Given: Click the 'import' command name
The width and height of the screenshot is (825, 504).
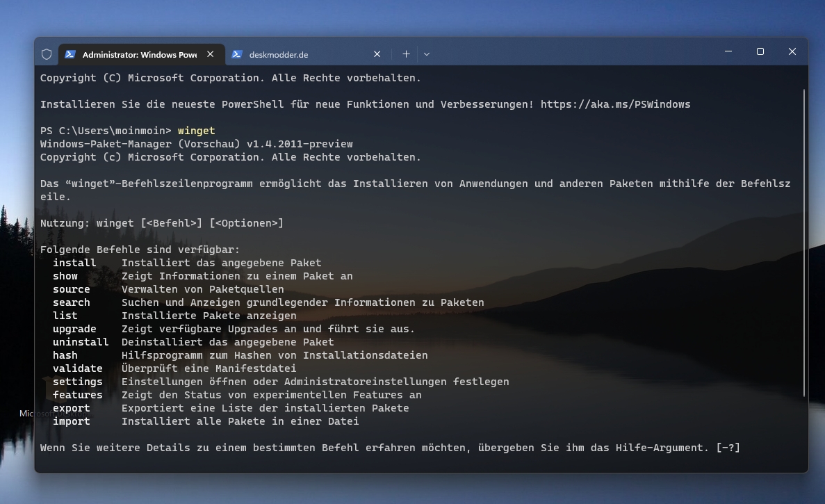Looking at the screenshot, I should (71, 421).
